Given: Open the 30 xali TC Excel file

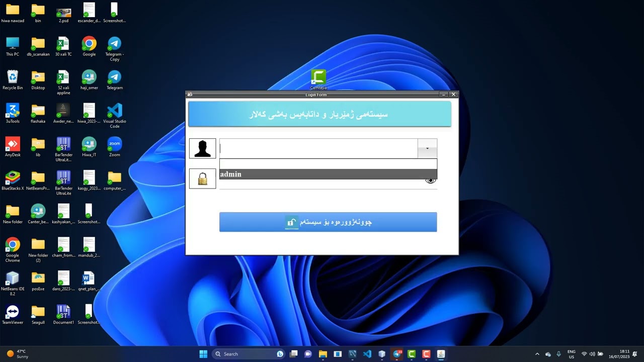Looking at the screenshot, I should point(63,46).
